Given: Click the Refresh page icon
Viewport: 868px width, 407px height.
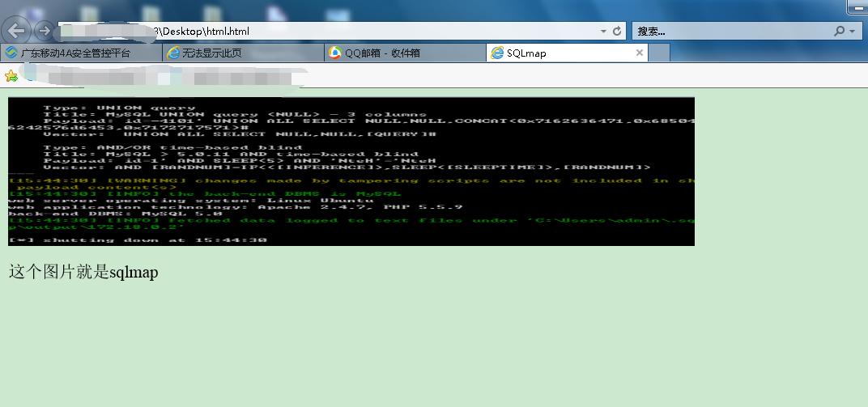Looking at the screenshot, I should click(617, 32).
